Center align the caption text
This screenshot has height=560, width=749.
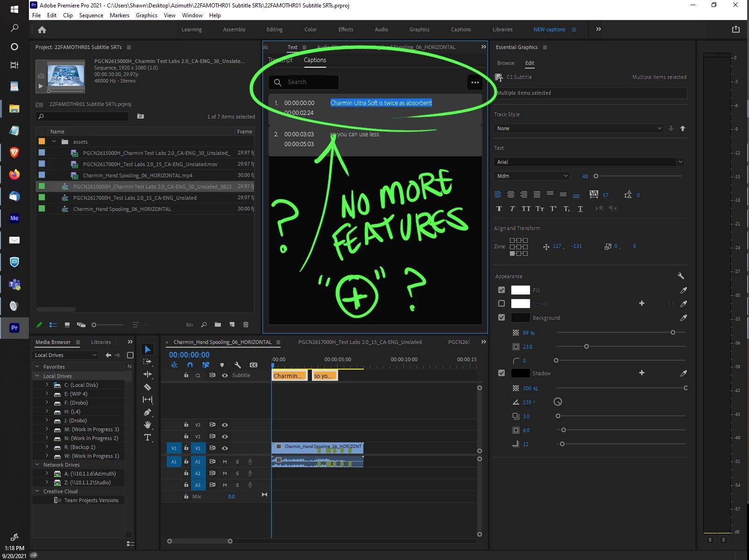click(511, 195)
